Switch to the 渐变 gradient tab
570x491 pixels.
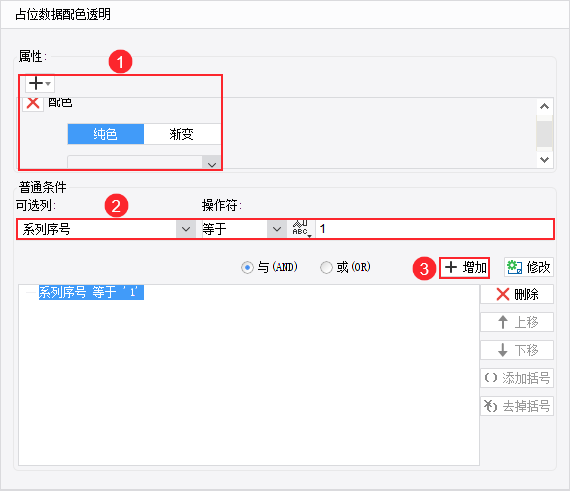(182, 134)
